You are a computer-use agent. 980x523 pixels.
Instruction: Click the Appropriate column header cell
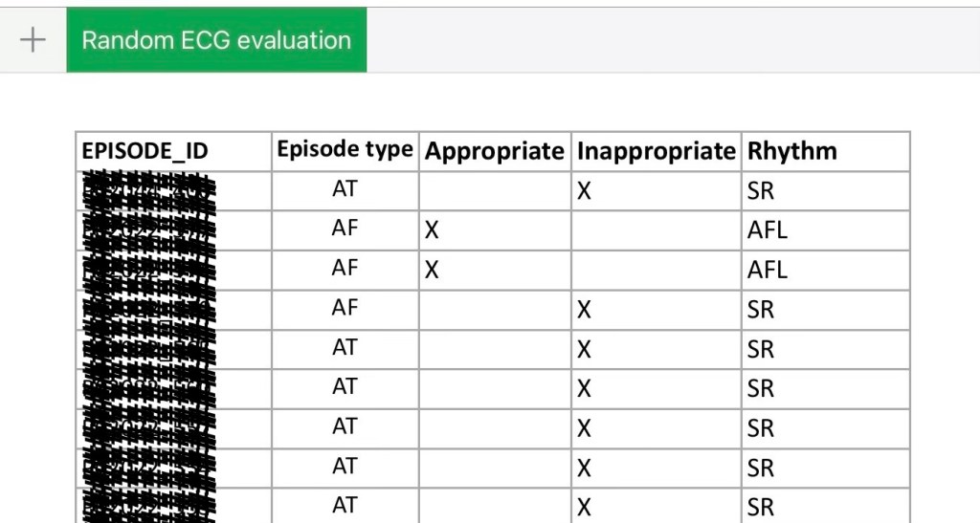tap(494, 151)
